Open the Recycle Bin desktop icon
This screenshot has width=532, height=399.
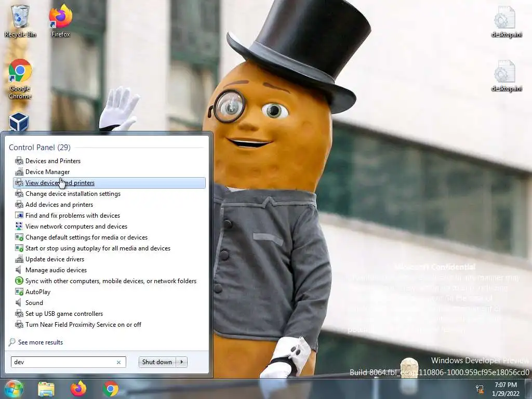tap(20, 20)
